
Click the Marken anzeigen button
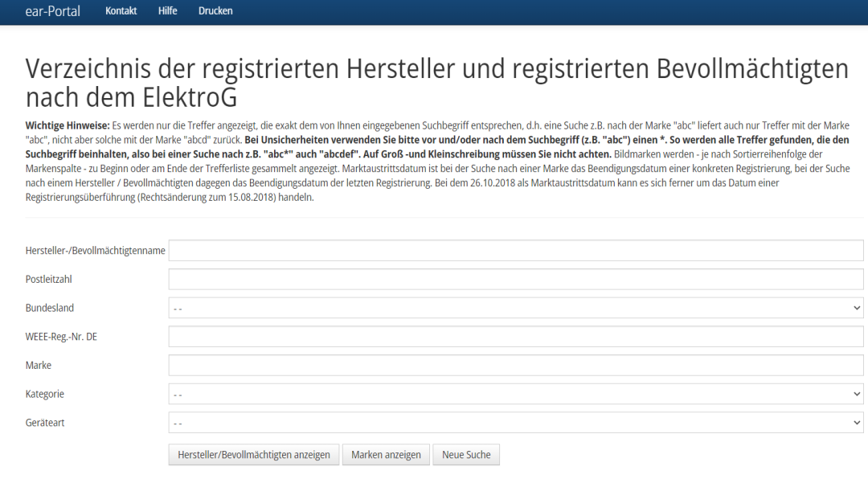click(386, 455)
